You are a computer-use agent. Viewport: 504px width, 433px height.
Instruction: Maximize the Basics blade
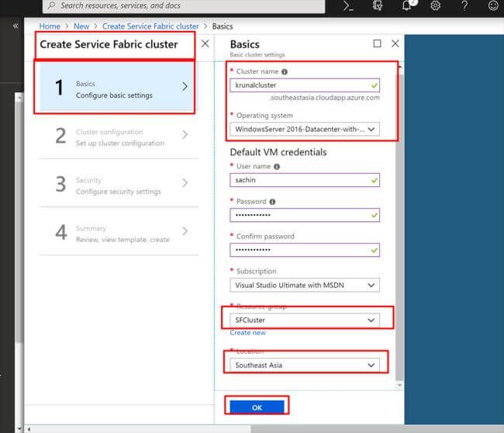tap(378, 43)
